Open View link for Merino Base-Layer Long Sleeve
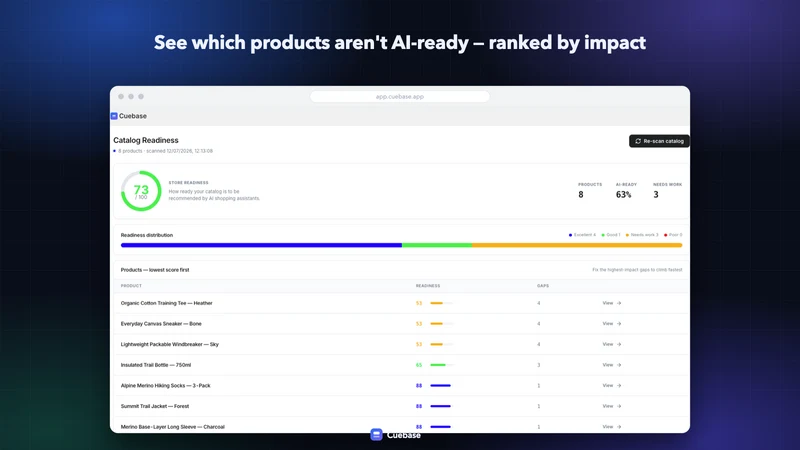Image resolution: width=800 pixels, height=450 pixels. tap(612, 427)
